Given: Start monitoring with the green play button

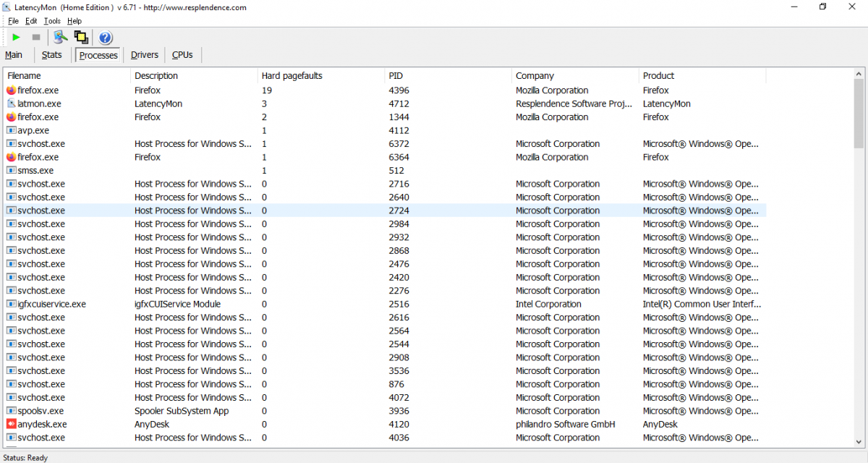Looking at the screenshot, I should point(16,37).
